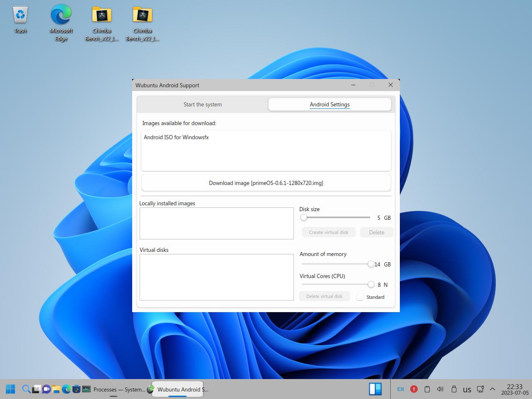This screenshot has height=399, width=532.
Task: Minimize the Wubuntu Android Support window
Action: (353, 85)
